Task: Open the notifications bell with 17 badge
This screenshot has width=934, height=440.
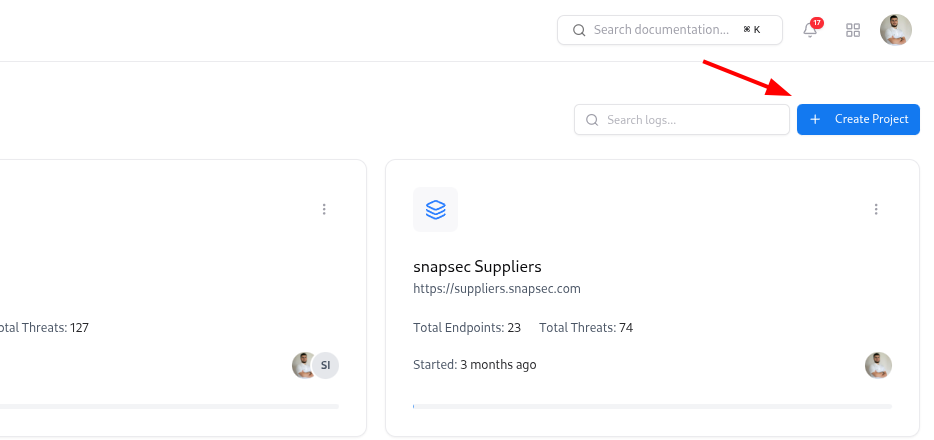Action: 811,29
